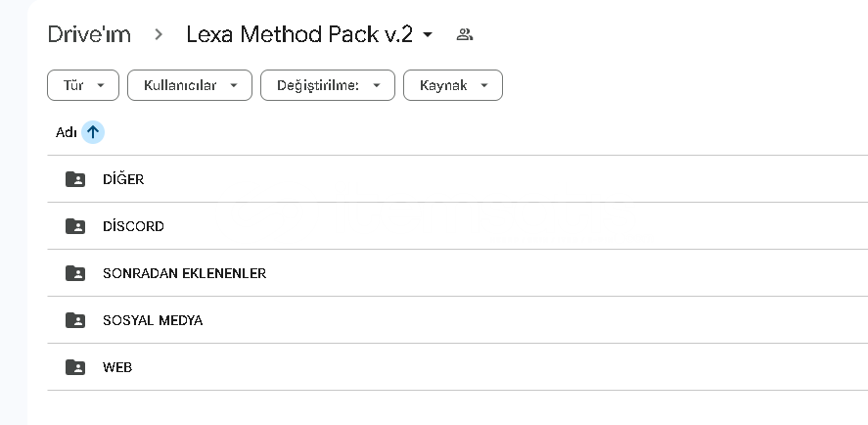Click the SOSYAL MEDYA folder icon
868x425 pixels.
pyautogui.click(x=75, y=320)
